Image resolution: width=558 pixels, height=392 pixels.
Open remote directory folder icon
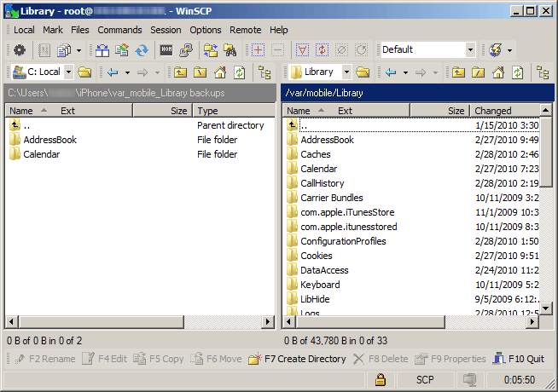[x=363, y=72]
